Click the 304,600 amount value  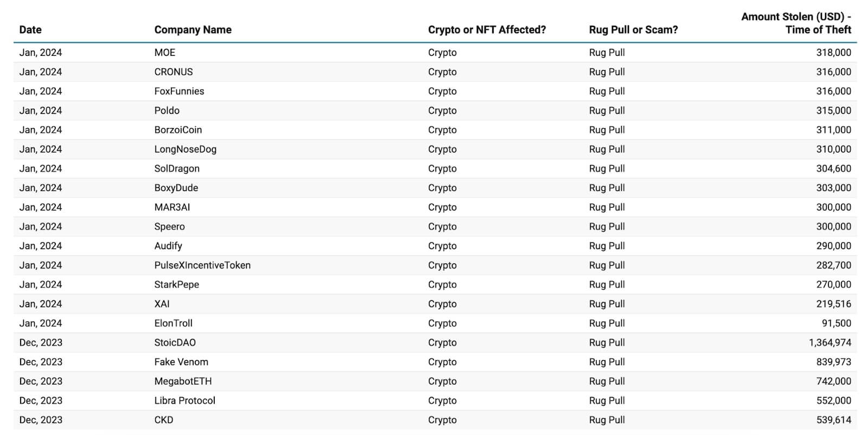pos(834,169)
